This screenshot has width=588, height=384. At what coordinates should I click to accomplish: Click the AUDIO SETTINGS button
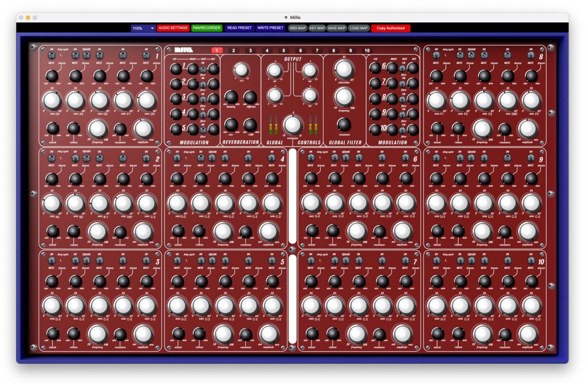[x=173, y=28]
